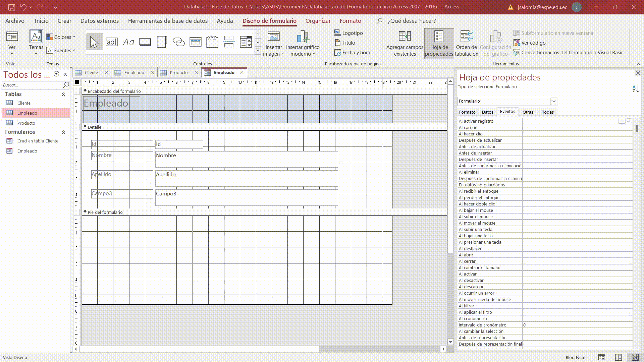
Task: Open the Archivo menu
Action: [x=15, y=21]
